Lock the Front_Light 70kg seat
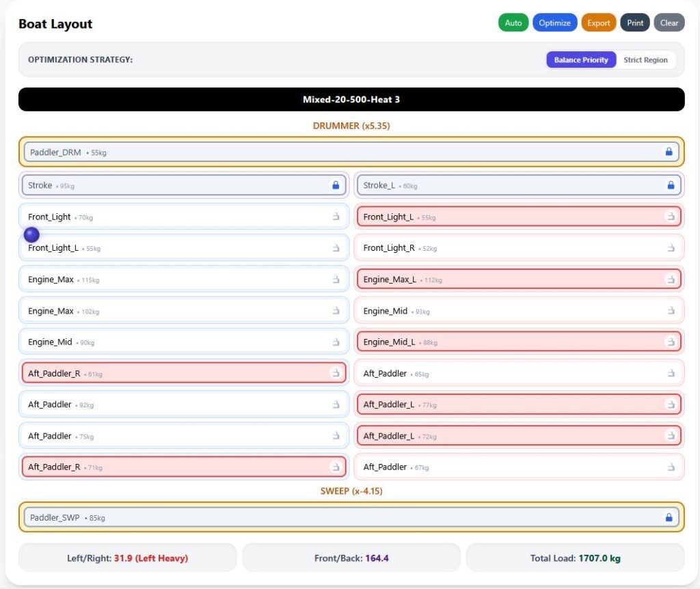Viewport: 700px width, 589px height. (x=336, y=217)
